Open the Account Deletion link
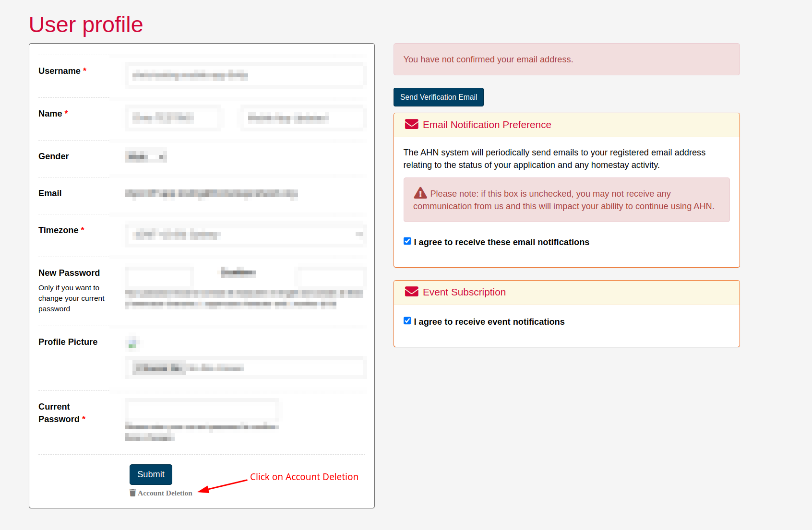Viewport: 812px width, 530px height. [165, 493]
